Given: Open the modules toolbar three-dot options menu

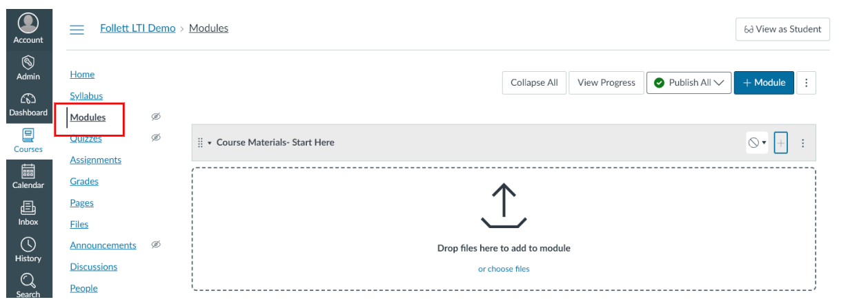Looking at the screenshot, I should click(x=806, y=82).
